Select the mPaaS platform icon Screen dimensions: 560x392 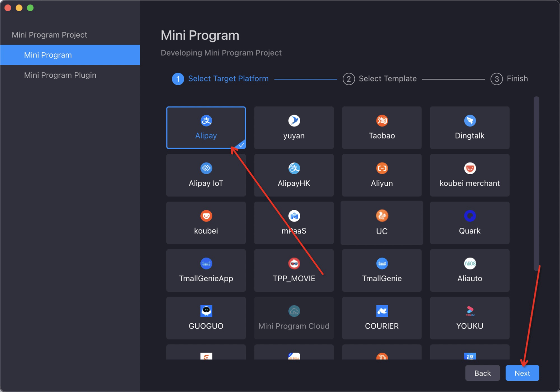coord(294,216)
